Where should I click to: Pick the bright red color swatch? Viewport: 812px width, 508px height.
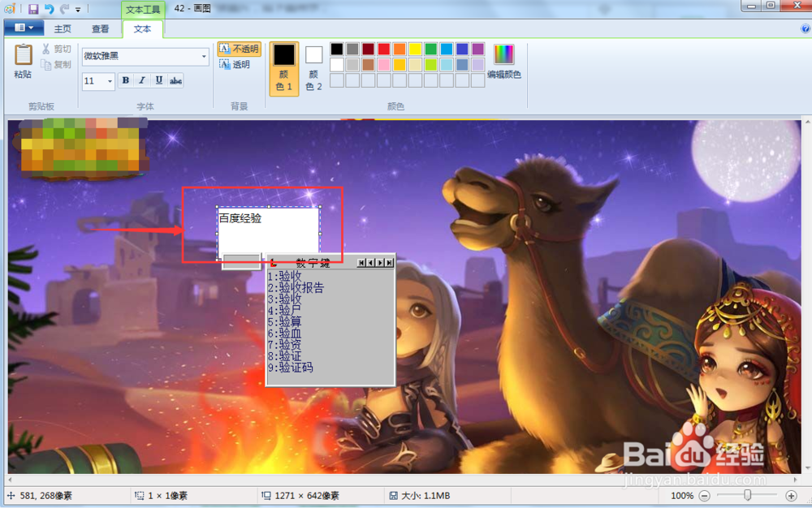tap(384, 50)
